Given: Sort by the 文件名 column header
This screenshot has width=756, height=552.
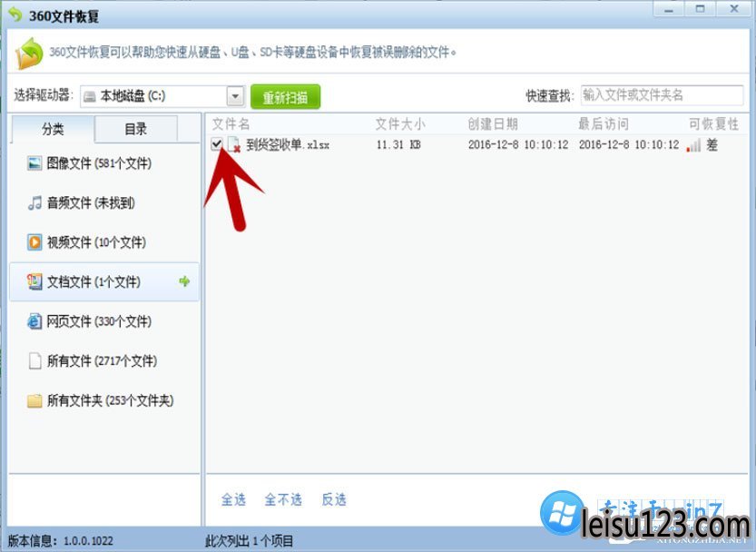Looking at the screenshot, I should [231, 124].
